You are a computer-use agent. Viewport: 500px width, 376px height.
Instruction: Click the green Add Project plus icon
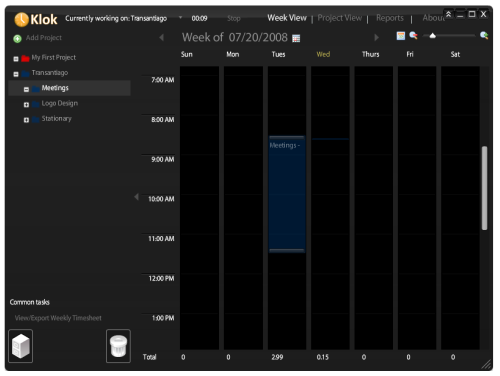pos(17,39)
